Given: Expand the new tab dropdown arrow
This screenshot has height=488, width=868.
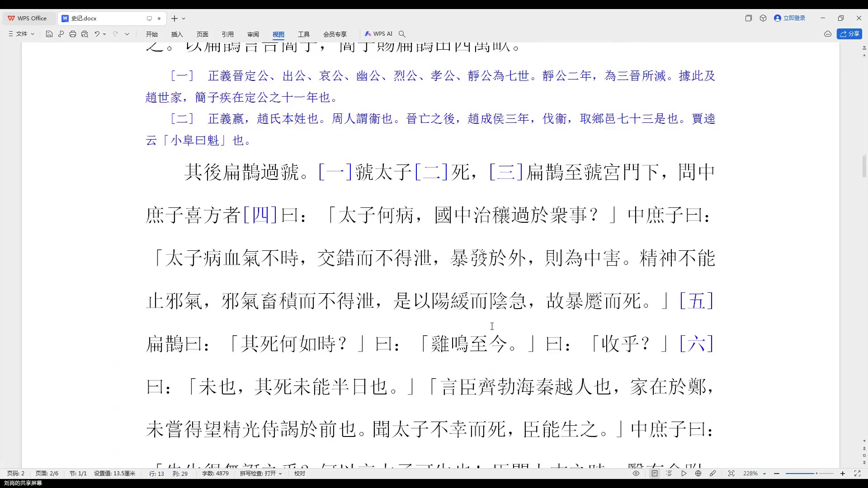Looking at the screenshot, I should (x=184, y=19).
